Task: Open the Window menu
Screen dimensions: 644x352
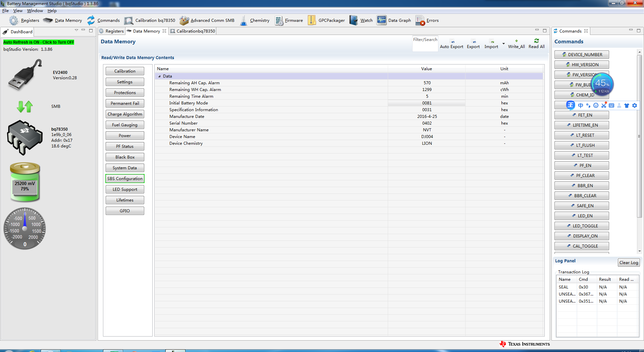Action: point(35,11)
